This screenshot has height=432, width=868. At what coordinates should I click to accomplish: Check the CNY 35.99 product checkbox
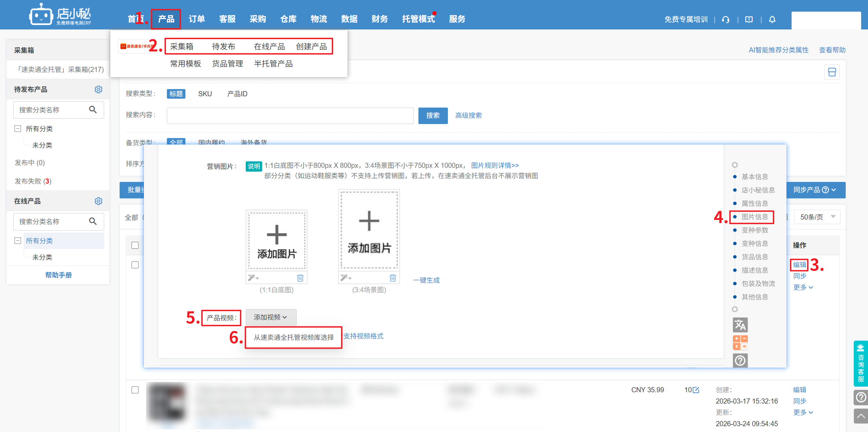click(x=135, y=390)
